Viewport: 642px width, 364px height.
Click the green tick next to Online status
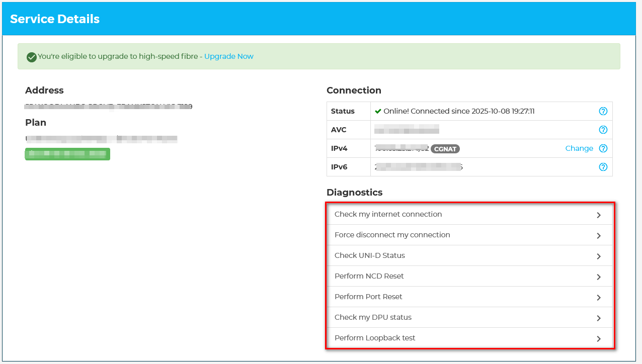378,111
